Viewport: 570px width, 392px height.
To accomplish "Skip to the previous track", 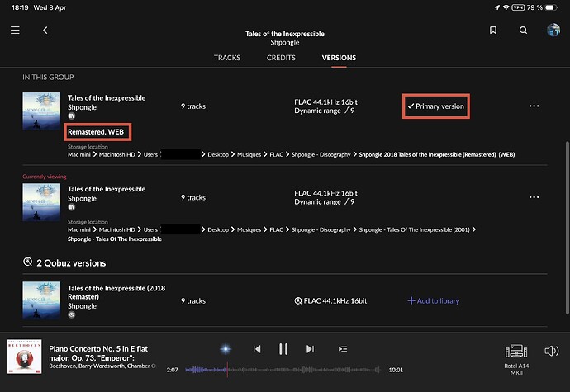I will point(257,349).
